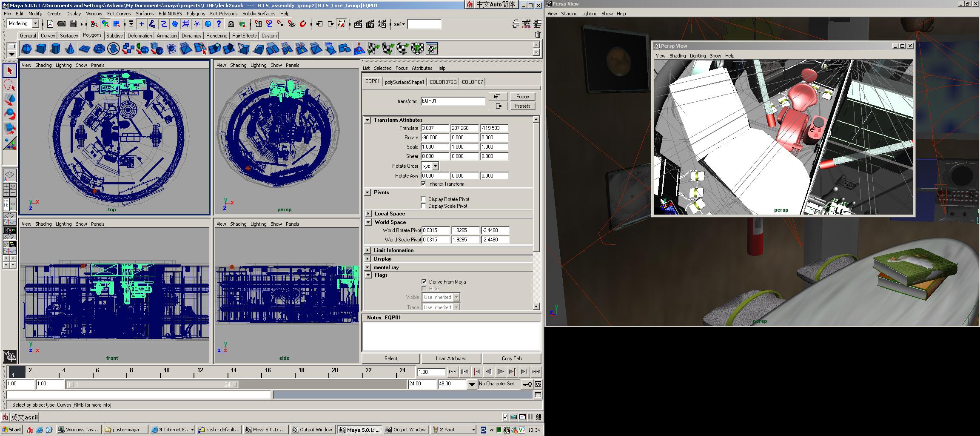Open Lighting menu in small Persp View window
The height and width of the screenshot is (436, 980).
[698, 56]
